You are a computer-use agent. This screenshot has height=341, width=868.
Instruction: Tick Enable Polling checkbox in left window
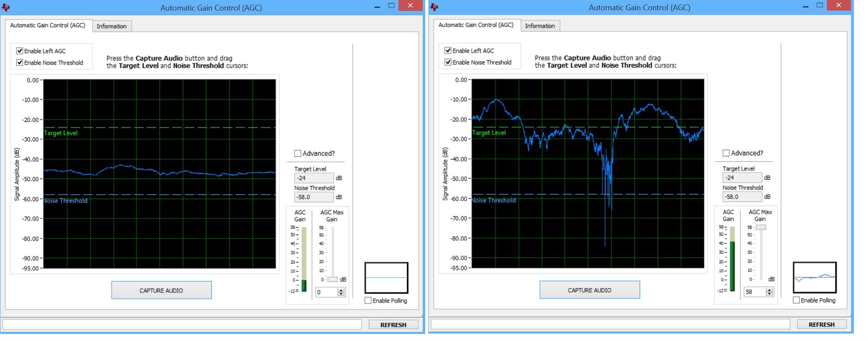(x=368, y=300)
